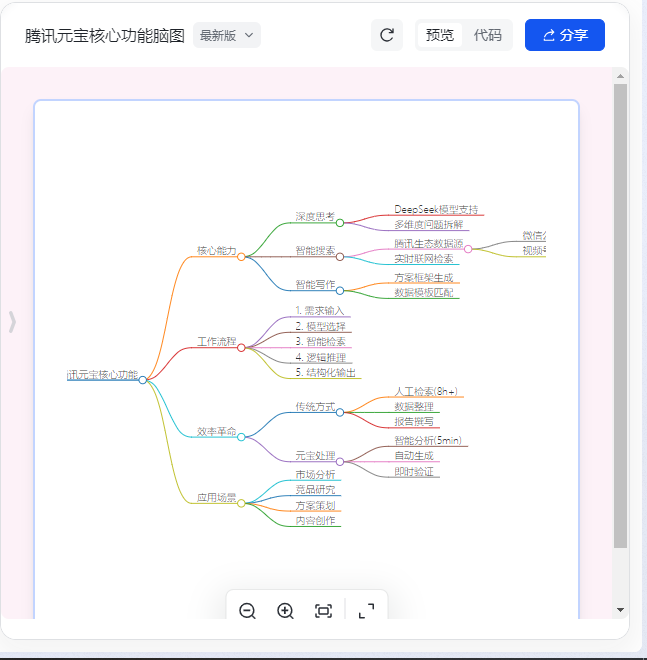Viewport: 647px width, 660px height.
Task: Click the scrollbar down arrow
Action: [620, 609]
